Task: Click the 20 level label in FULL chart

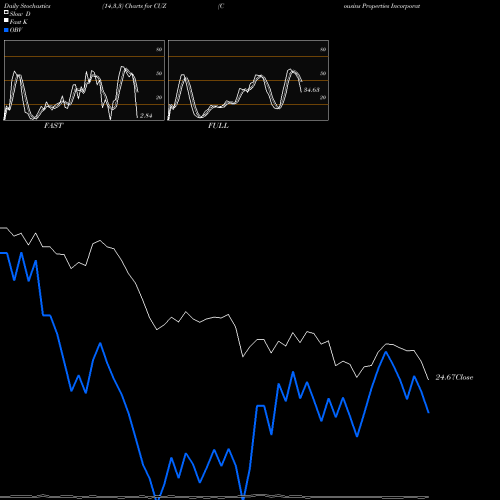Action: click(x=323, y=97)
